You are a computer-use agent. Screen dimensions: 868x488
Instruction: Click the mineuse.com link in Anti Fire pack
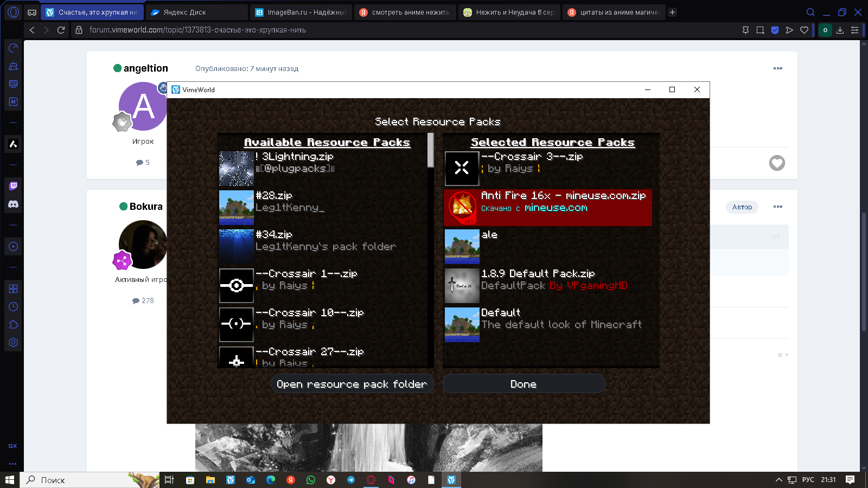pyautogui.click(x=556, y=208)
